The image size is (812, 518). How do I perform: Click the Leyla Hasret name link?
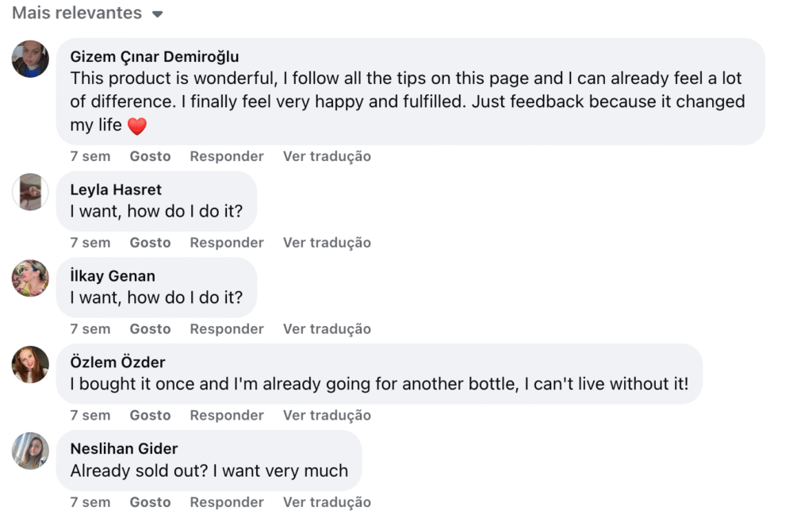[116, 190]
